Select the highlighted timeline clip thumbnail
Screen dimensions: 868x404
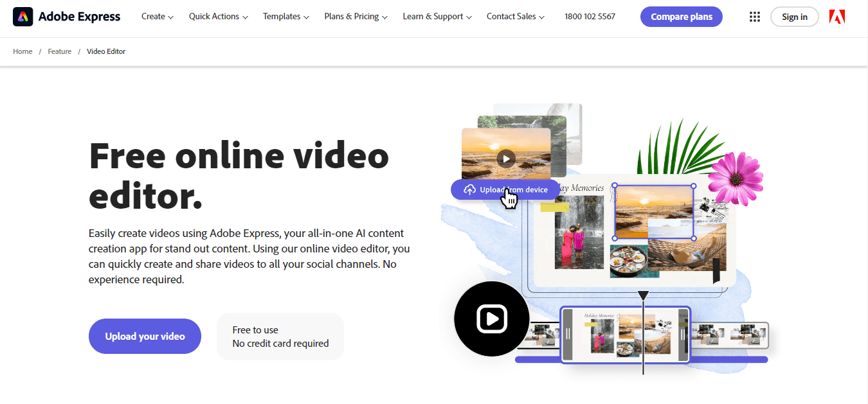coord(625,335)
